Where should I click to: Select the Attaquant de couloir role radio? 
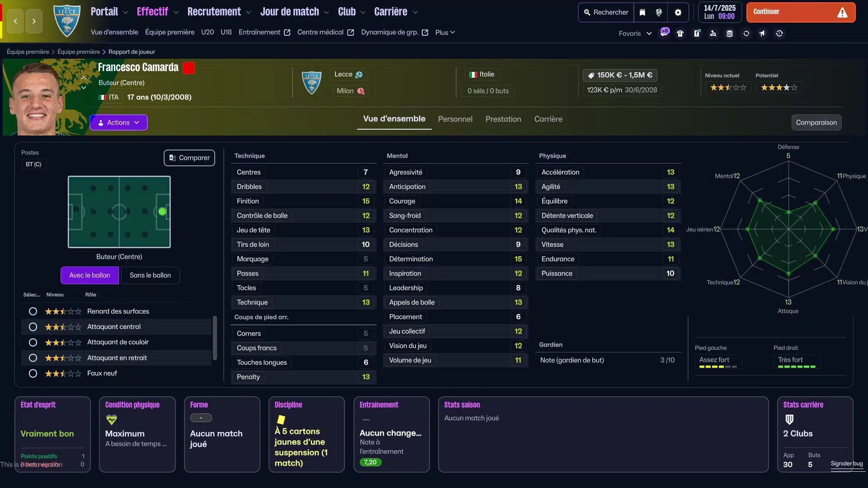tap(33, 343)
